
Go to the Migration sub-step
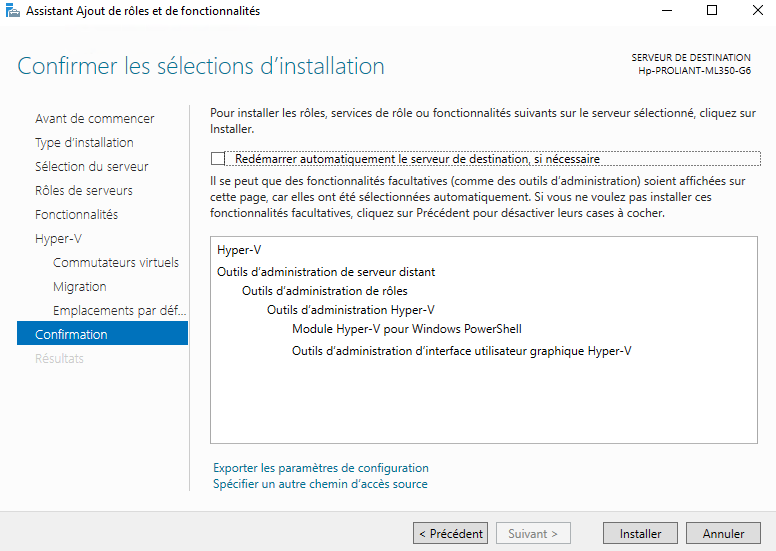pyautogui.click(x=80, y=287)
